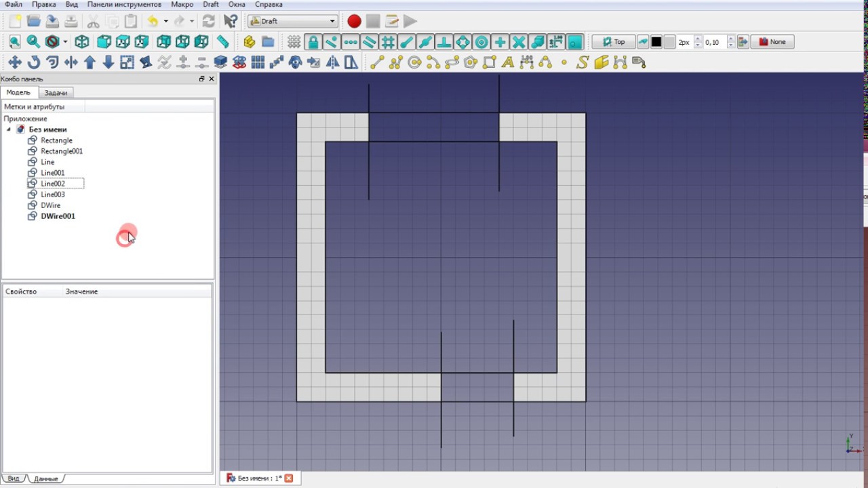The width and height of the screenshot is (868, 488).
Task: Select the ShapeString tool
Action: 583,62
